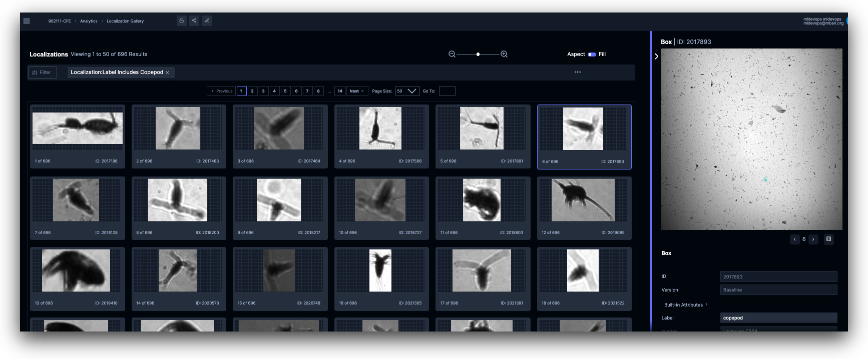Open the hamburger main menu
This screenshot has width=868, height=359.
point(27,21)
